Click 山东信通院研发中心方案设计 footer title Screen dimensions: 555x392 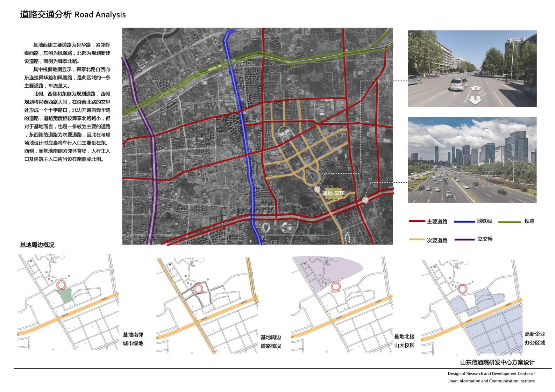(x=497, y=362)
